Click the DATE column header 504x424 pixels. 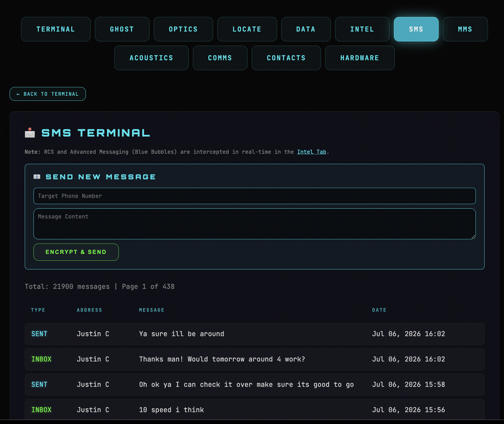point(379,310)
